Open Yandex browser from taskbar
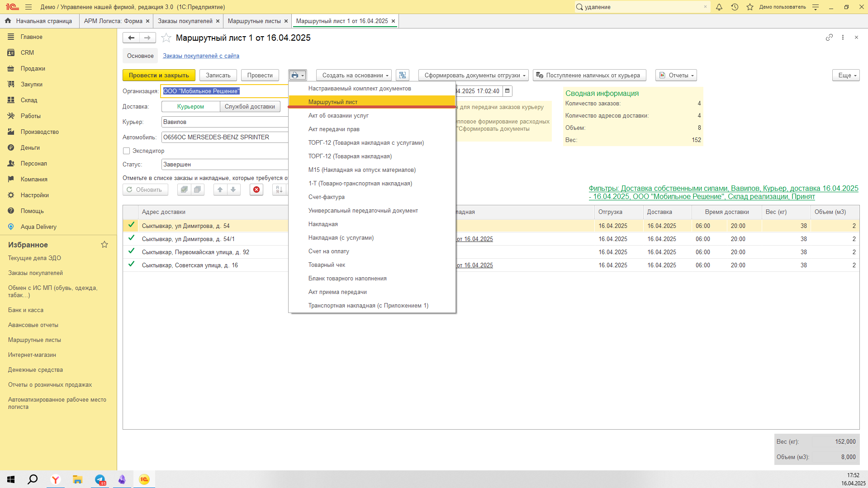 55,479
